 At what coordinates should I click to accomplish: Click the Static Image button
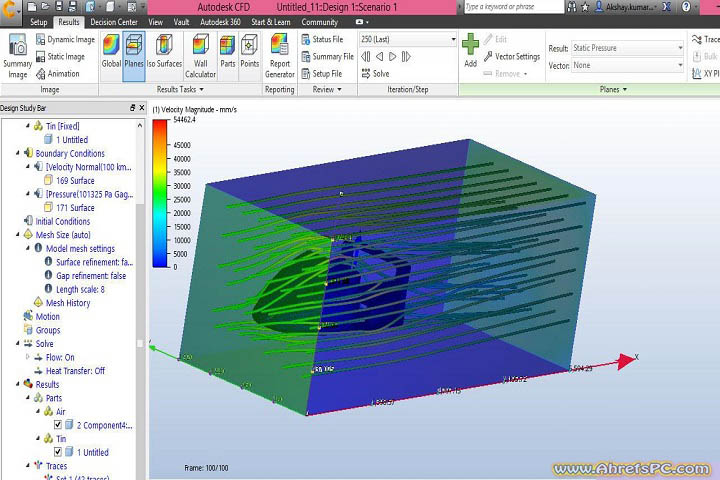(x=60, y=56)
